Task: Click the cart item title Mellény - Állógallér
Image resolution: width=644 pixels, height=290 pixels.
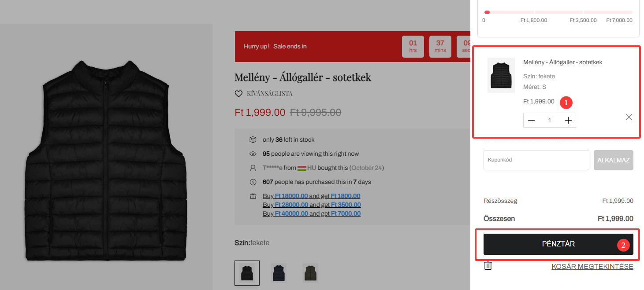Action: (x=562, y=62)
